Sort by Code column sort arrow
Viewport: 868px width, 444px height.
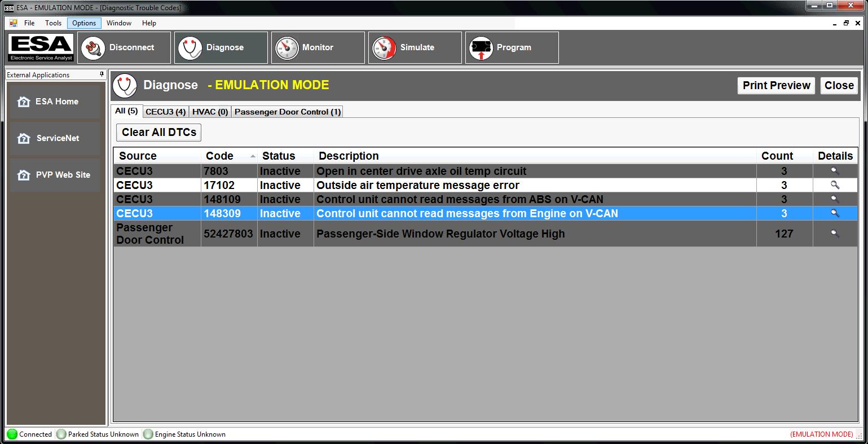pos(253,156)
